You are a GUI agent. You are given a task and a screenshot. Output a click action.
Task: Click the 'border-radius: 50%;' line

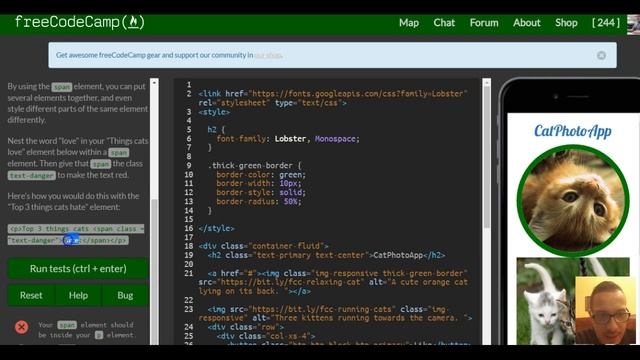[259, 202]
